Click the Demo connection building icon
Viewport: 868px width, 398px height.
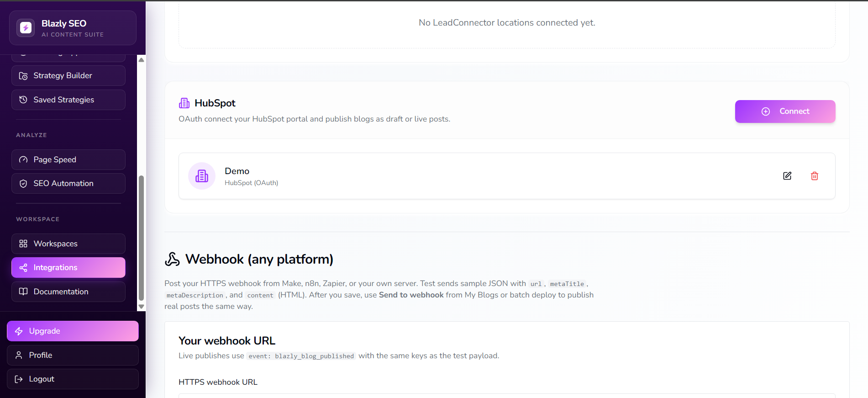[x=202, y=176]
